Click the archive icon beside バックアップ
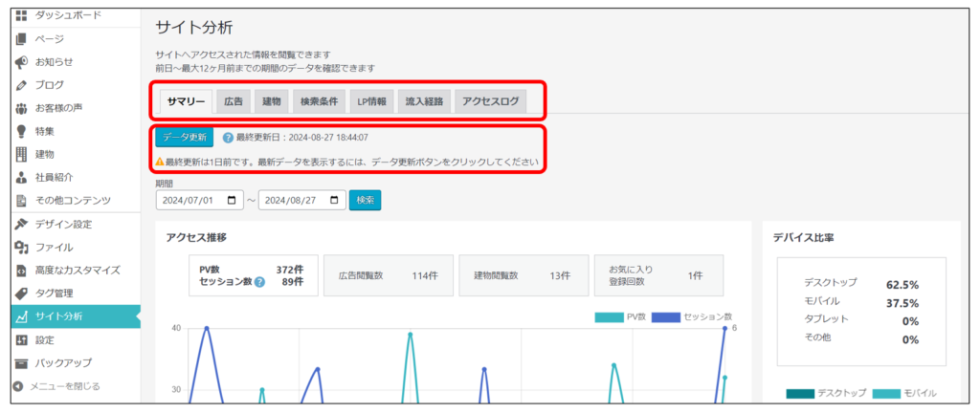This screenshot has height=413, width=980. coord(20,362)
